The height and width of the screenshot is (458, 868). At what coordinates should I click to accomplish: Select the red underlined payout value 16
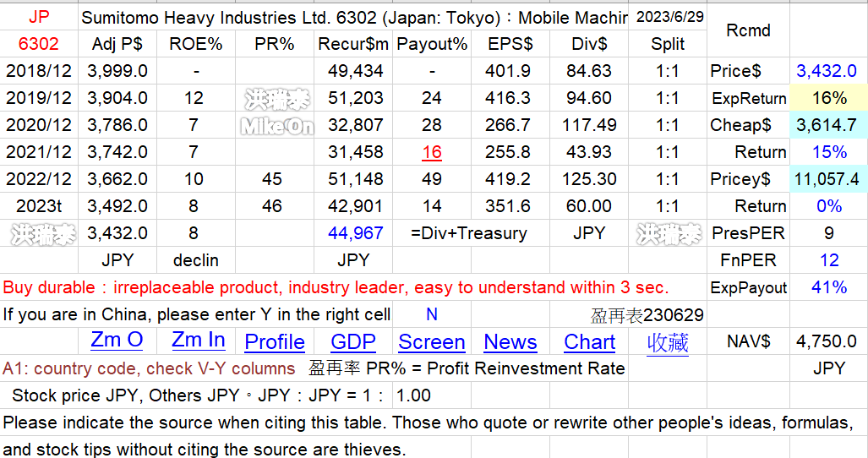click(432, 152)
